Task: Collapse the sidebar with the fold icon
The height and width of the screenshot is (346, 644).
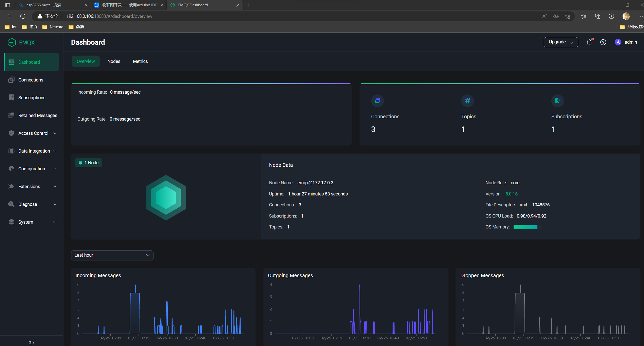Action: coord(32,343)
